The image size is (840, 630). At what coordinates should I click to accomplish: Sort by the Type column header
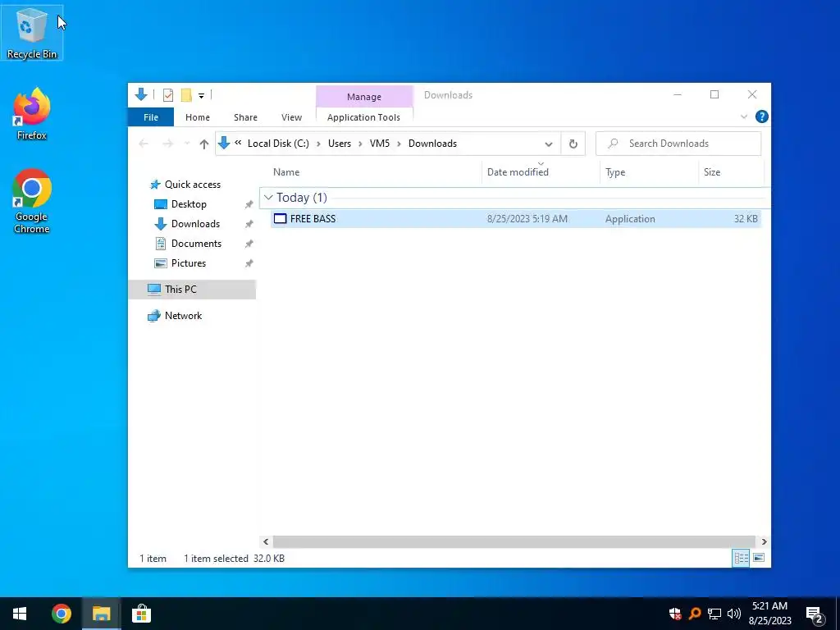pyautogui.click(x=650, y=172)
